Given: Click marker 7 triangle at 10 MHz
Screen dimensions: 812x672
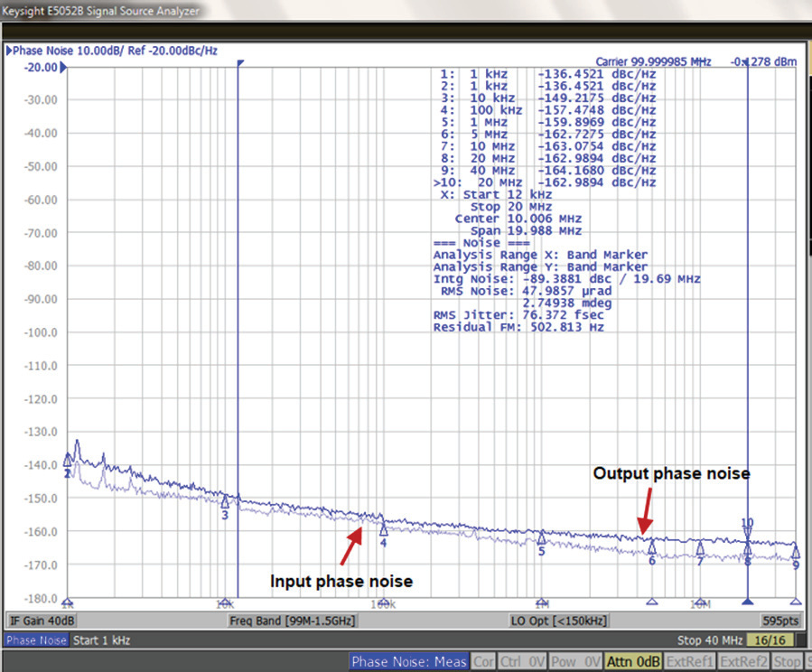Looking at the screenshot, I should tap(700, 547).
